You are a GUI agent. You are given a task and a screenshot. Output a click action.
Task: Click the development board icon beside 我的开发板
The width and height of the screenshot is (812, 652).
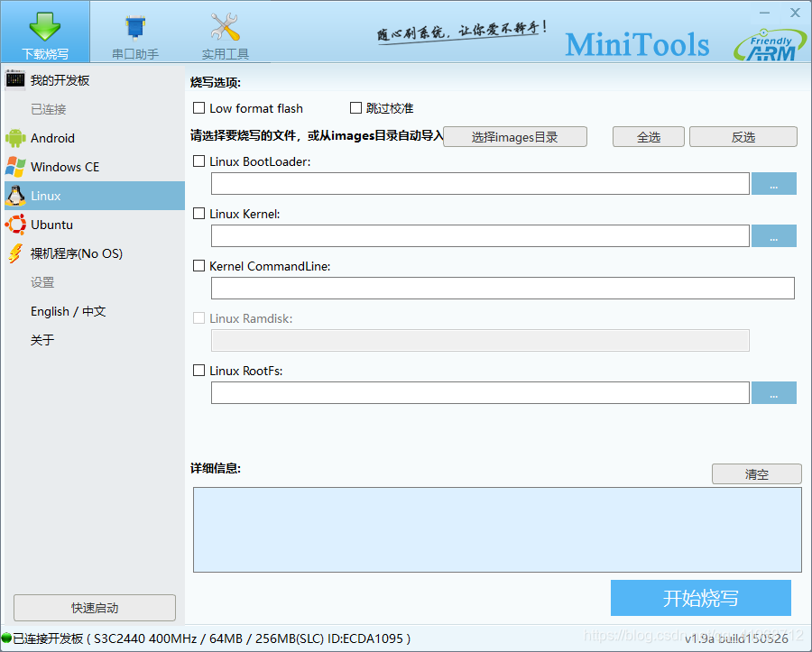point(15,79)
